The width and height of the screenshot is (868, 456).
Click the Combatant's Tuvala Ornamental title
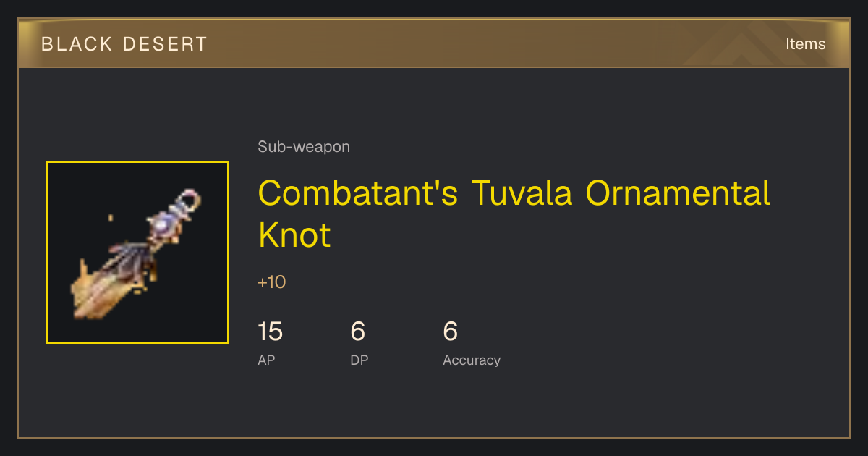tap(514, 193)
